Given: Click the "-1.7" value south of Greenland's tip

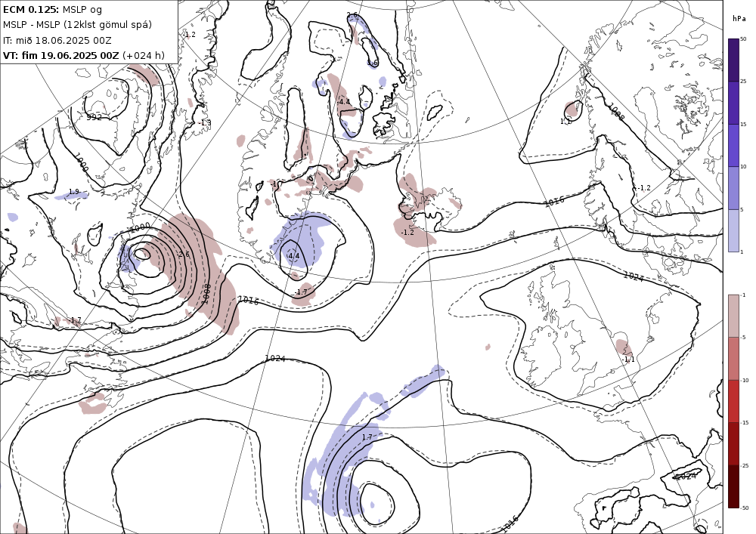Looking at the screenshot, I should pos(301,292).
